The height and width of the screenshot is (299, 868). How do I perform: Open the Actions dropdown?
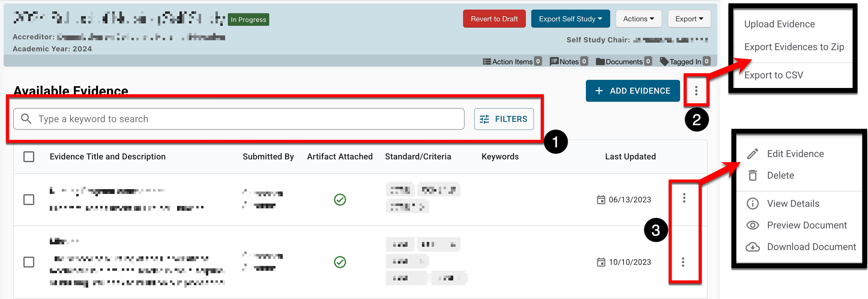638,19
